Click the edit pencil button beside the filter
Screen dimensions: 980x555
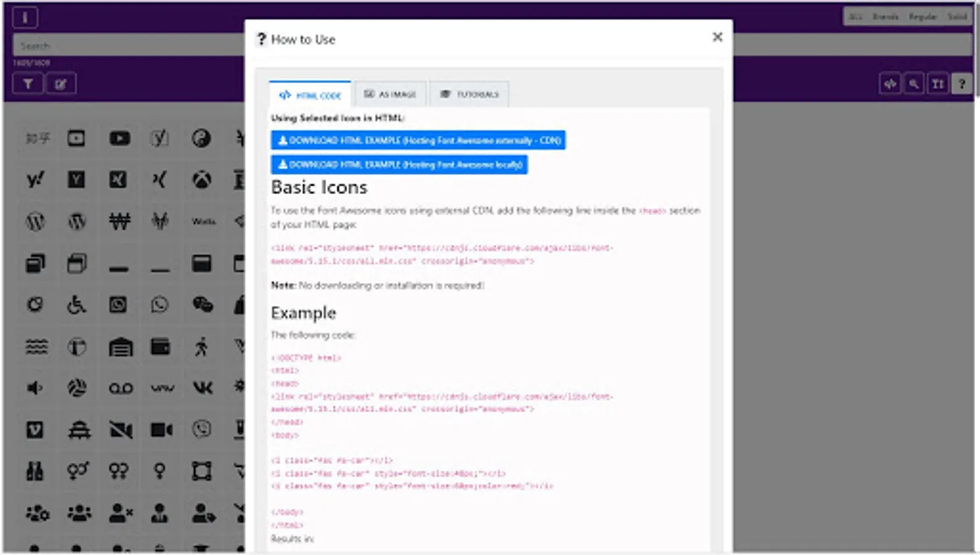[60, 84]
